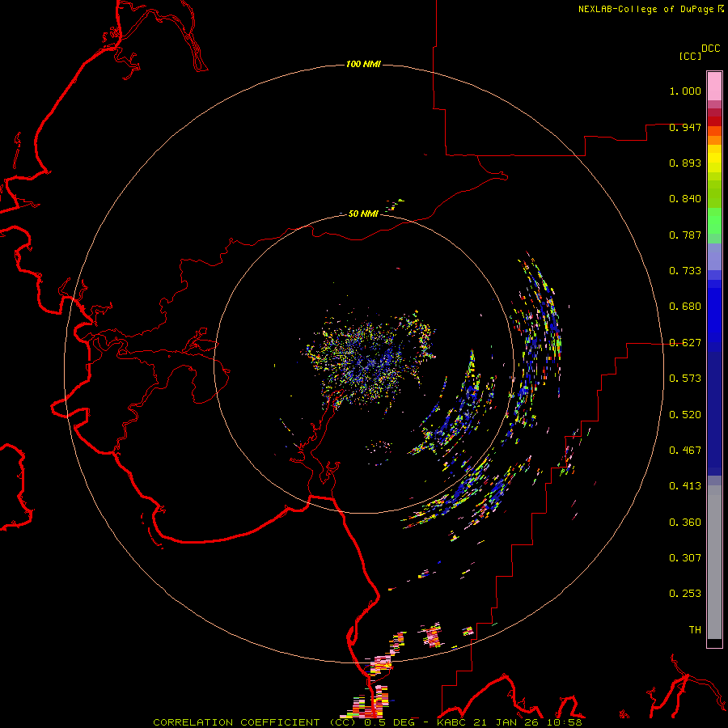Click the 0.360 legend value
The height and width of the screenshot is (728, 728).
pos(685,523)
